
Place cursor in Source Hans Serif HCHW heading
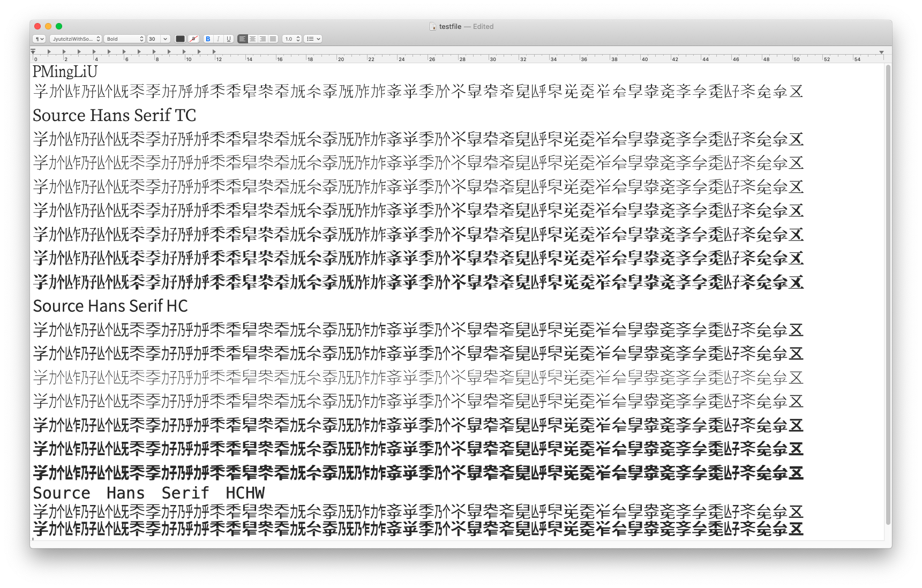point(149,493)
